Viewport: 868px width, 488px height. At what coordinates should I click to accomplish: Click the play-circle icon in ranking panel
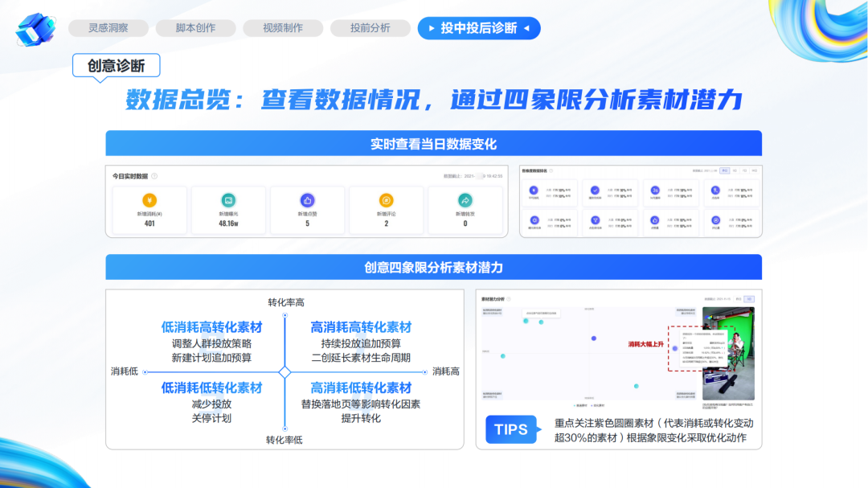pyautogui.click(x=715, y=220)
